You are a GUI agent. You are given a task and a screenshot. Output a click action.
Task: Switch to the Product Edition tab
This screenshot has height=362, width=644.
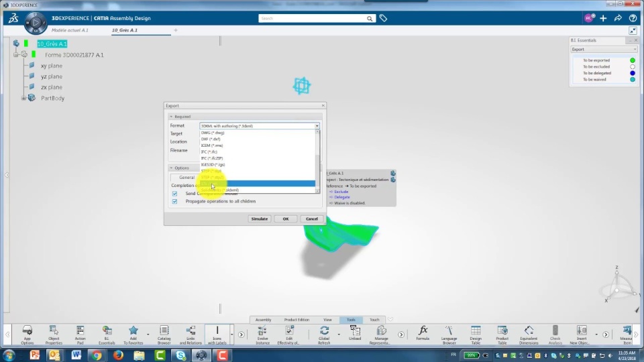(x=297, y=320)
